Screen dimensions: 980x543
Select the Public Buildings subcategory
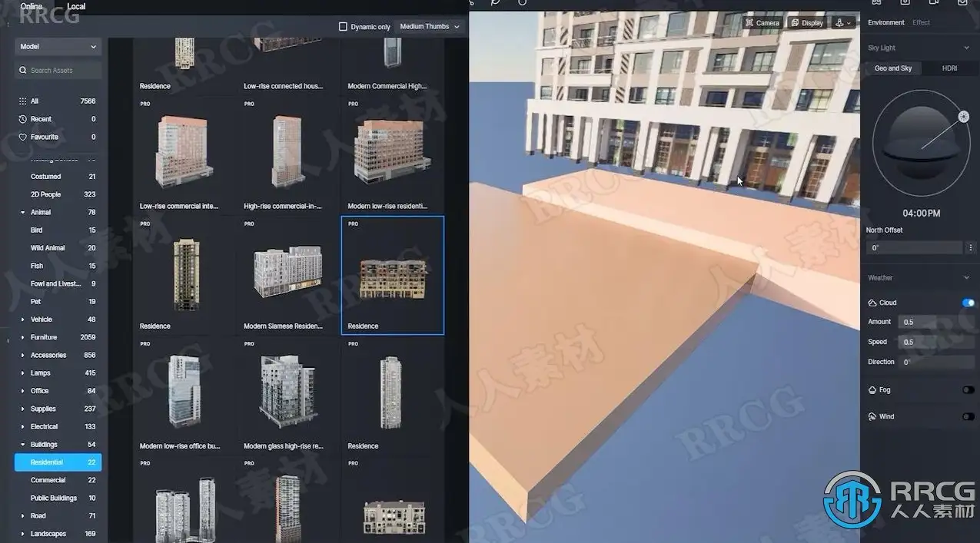point(58,498)
